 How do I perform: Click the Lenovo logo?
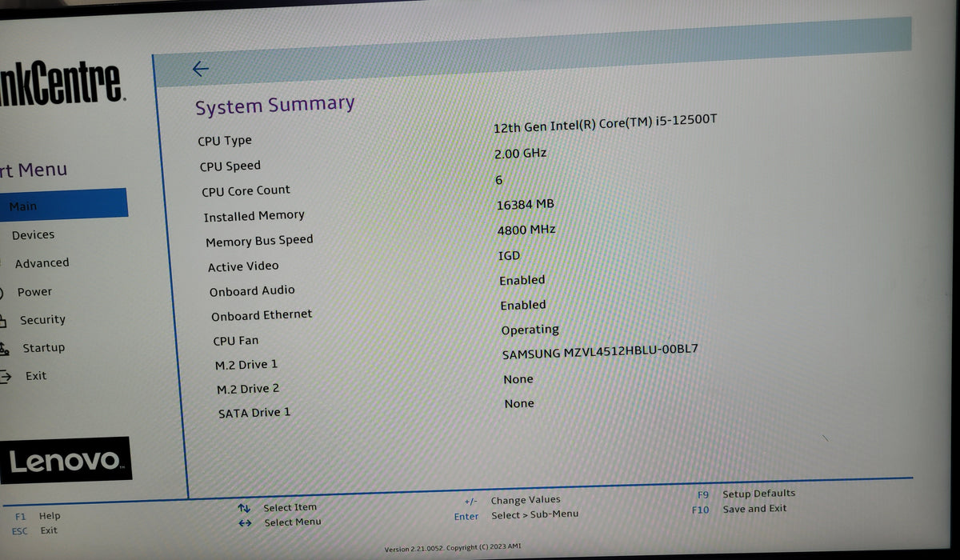tap(66, 460)
